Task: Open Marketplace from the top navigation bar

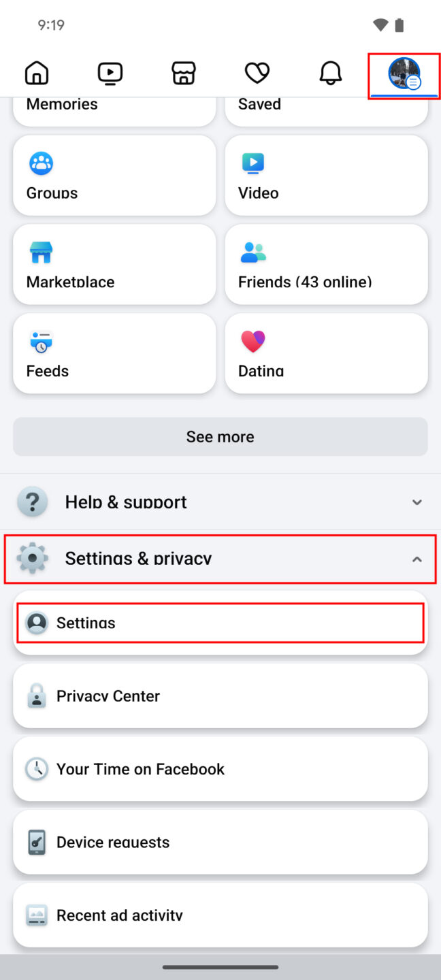Action: tap(183, 73)
